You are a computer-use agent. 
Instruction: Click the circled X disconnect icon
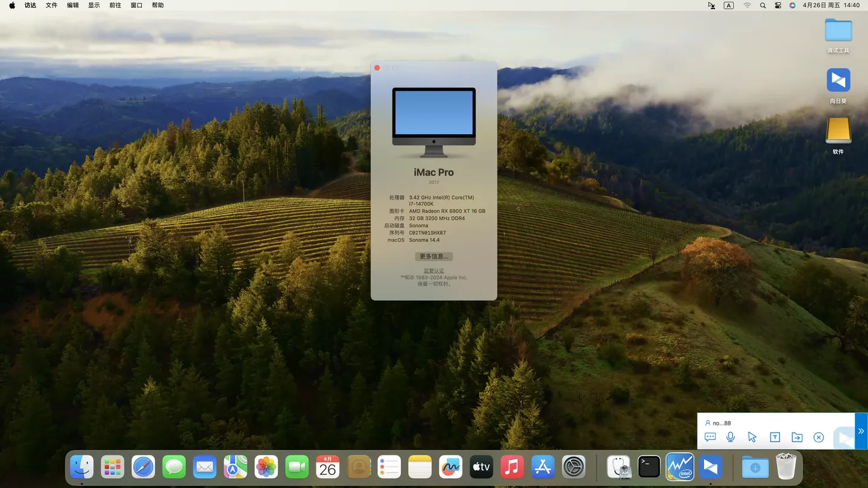(x=819, y=437)
